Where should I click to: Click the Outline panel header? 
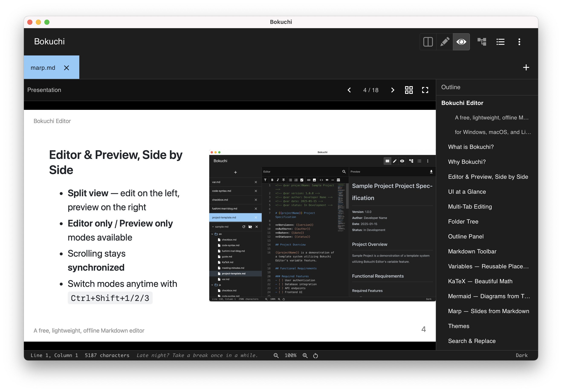coord(451,87)
